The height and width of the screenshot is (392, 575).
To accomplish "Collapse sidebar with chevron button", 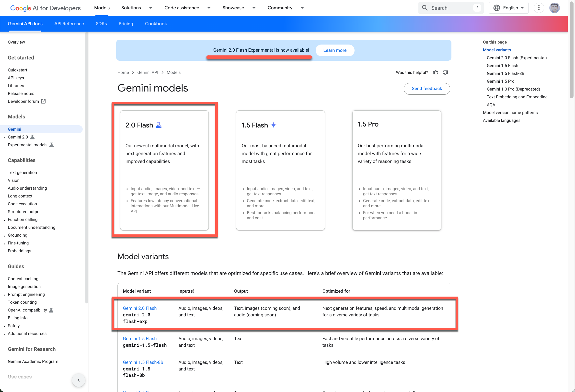I will 79,380.
